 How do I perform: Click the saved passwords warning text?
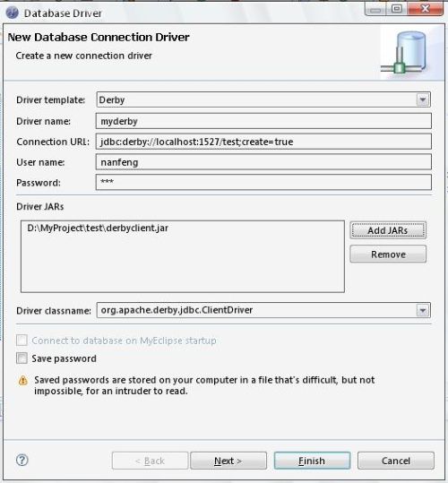(204, 385)
